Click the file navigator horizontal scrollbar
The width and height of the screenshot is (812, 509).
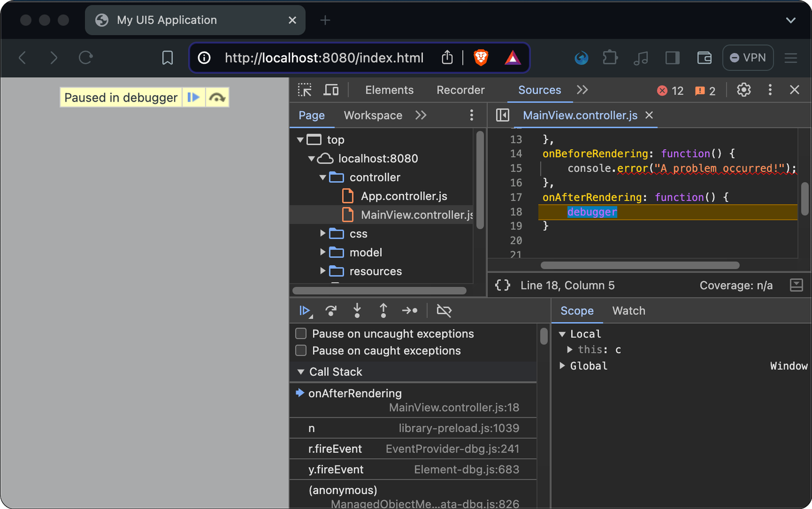click(x=379, y=291)
